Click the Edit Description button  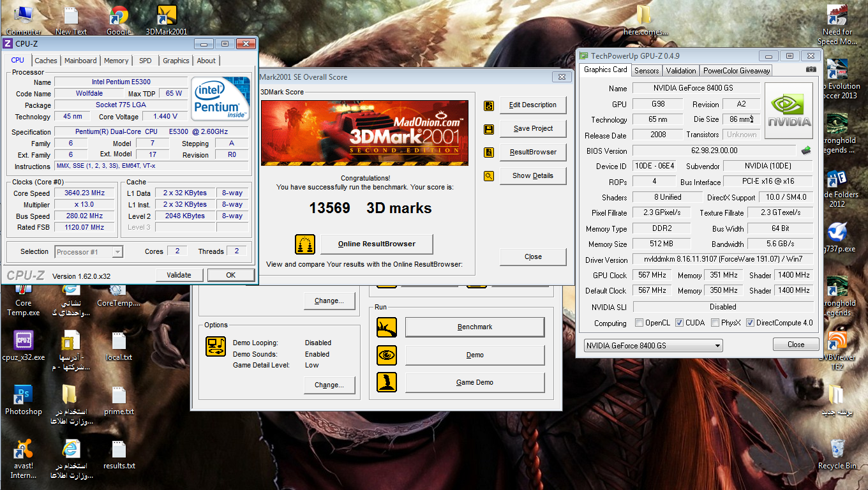[533, 105]
